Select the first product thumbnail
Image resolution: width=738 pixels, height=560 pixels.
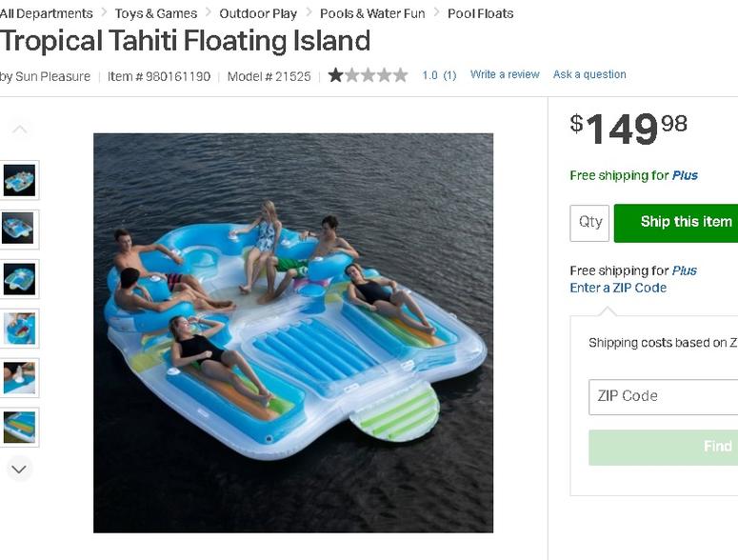19,180
